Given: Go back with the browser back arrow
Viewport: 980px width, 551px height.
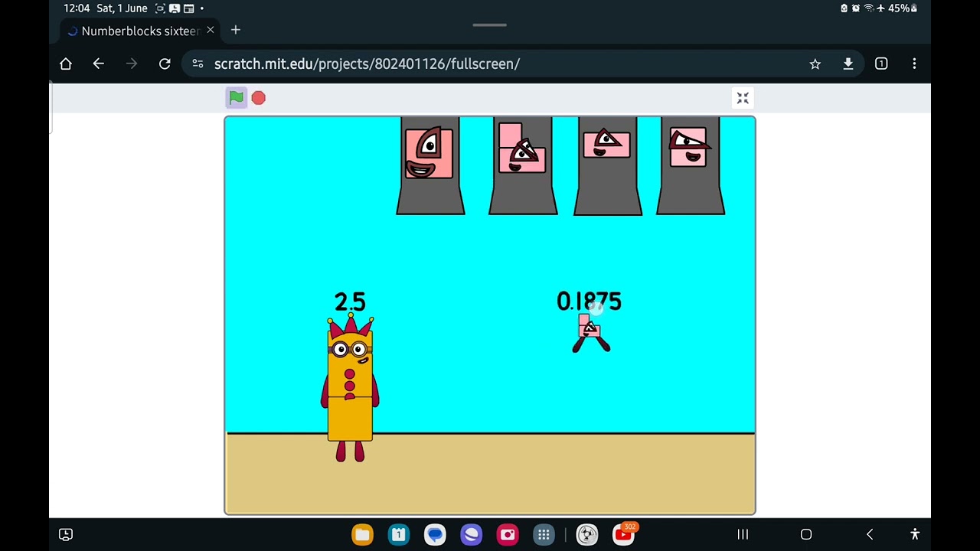Looking at the screenshot, I should [99, 64].
